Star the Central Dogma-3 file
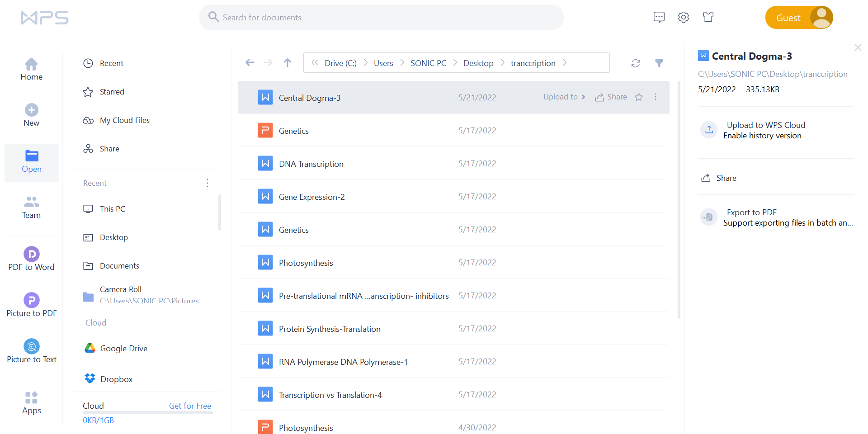Viewport: 868px width, 434px height. tap(638, 97)
